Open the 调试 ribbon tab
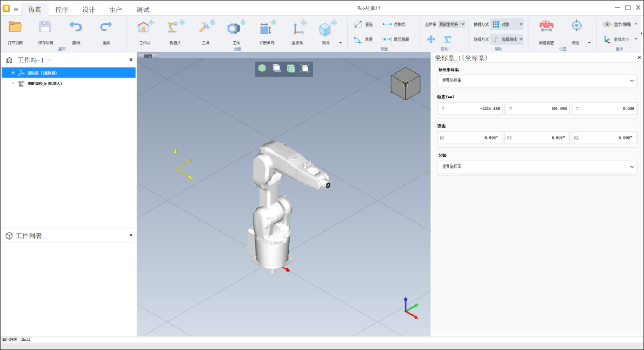 [x=143, y=10]
